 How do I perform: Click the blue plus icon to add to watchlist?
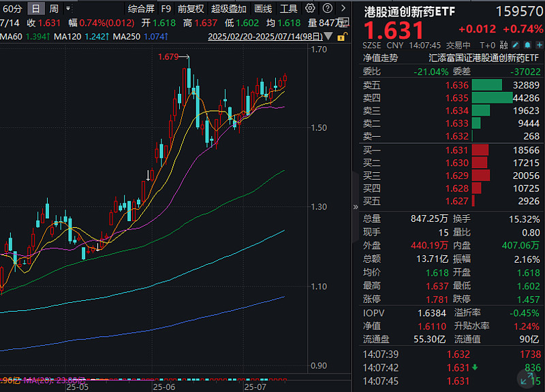tap(540, 44)
